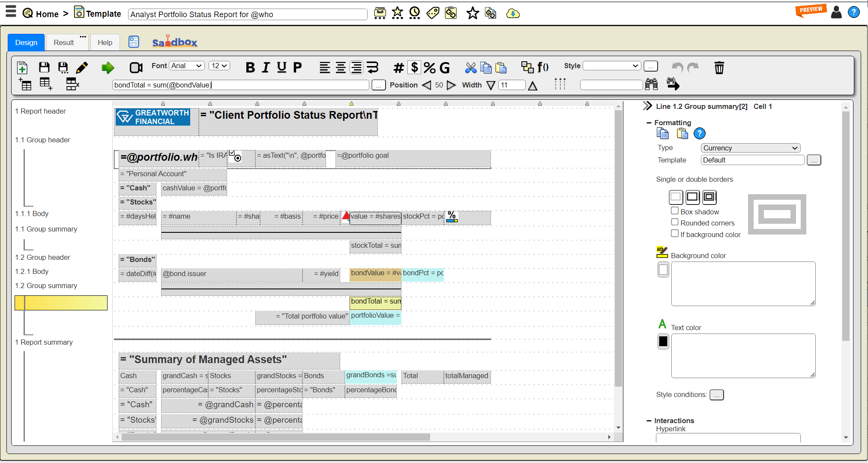Click the blue help icon in Formatting
The height and width of the screenshot is (463, 868).
pyautogui.click(x=699, y=134)
